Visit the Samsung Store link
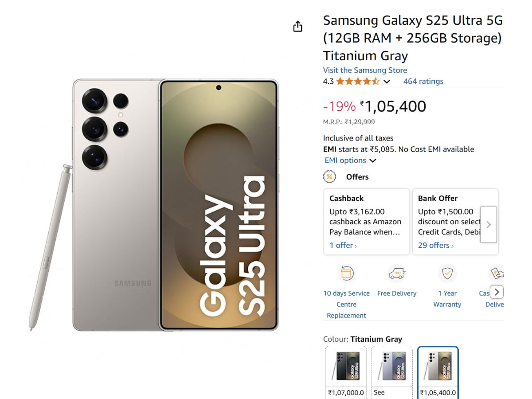532x399 pixels. tap(364, 70)
